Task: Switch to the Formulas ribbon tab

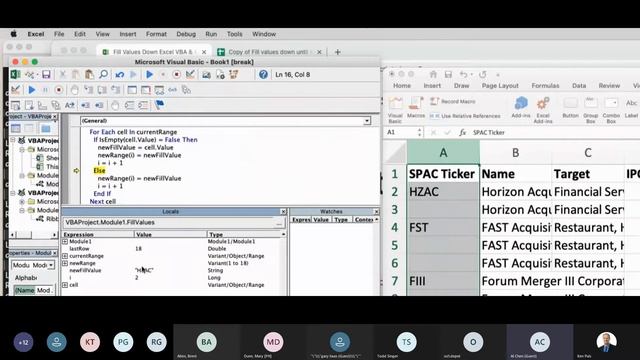Action: (x=545, y=86)
